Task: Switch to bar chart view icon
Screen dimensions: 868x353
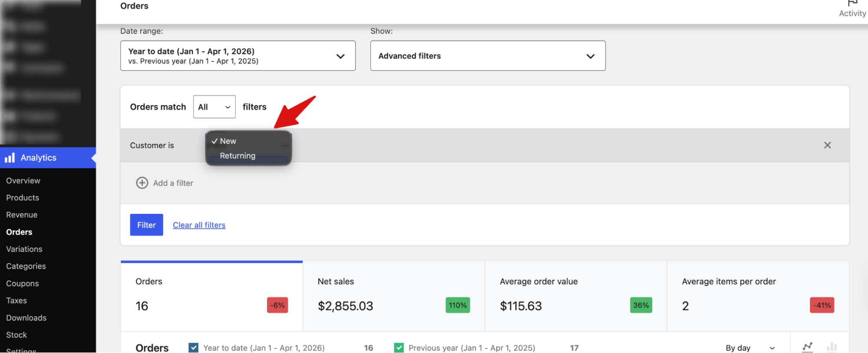Action: click(x=832, y=347)
